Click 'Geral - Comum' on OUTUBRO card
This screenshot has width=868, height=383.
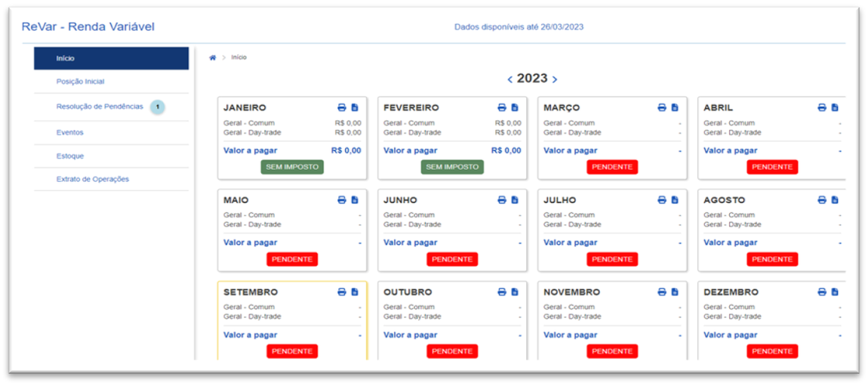pos(409,307)
